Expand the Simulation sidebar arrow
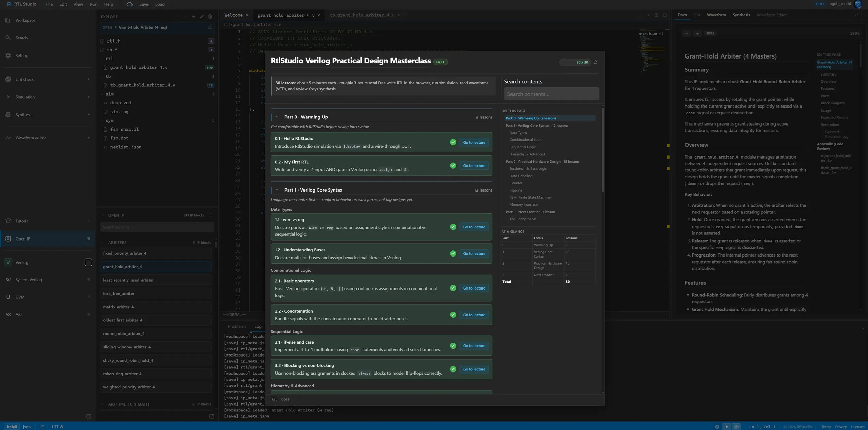 (x=88, y=97)
